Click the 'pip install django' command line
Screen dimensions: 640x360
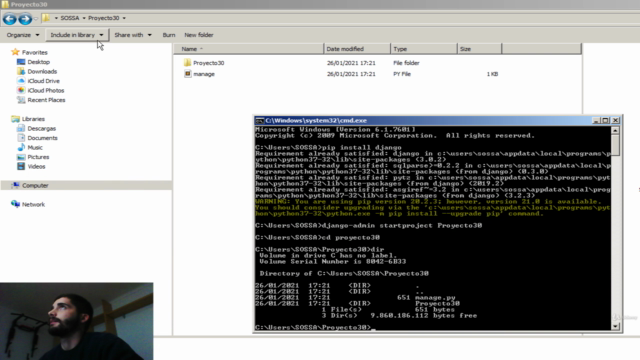(x=329, y=147)
